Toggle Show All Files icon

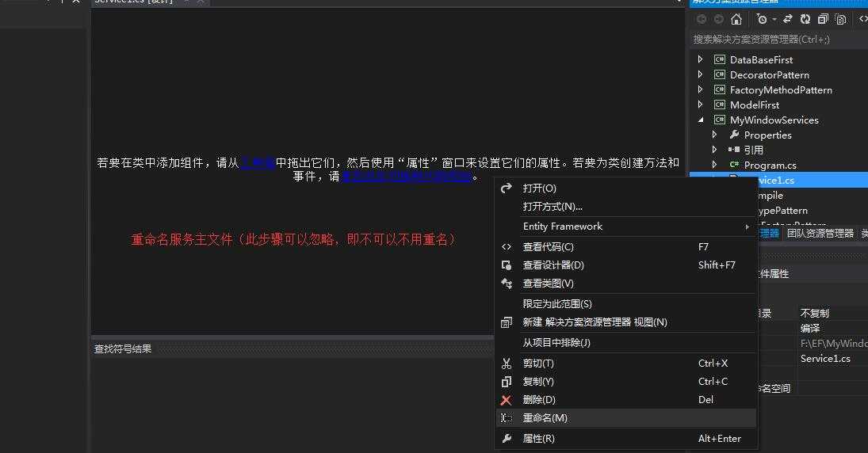tap(841, 19)
